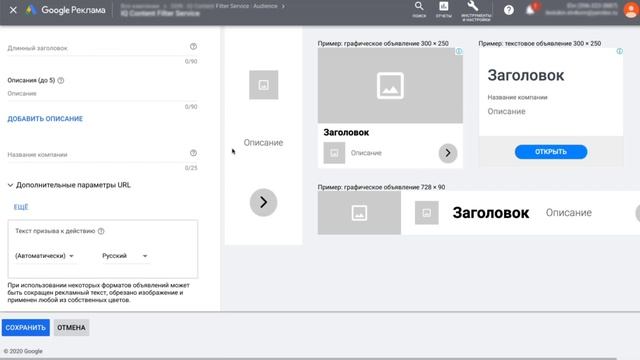The height and width of the screenshot is (360, 640).
Task: Click help icon next to company name field
Action: pyautogui.click(x=193, y=153)
